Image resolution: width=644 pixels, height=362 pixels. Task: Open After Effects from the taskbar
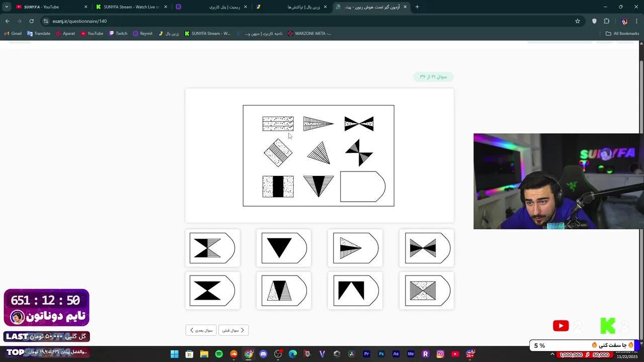click(396, 354)
